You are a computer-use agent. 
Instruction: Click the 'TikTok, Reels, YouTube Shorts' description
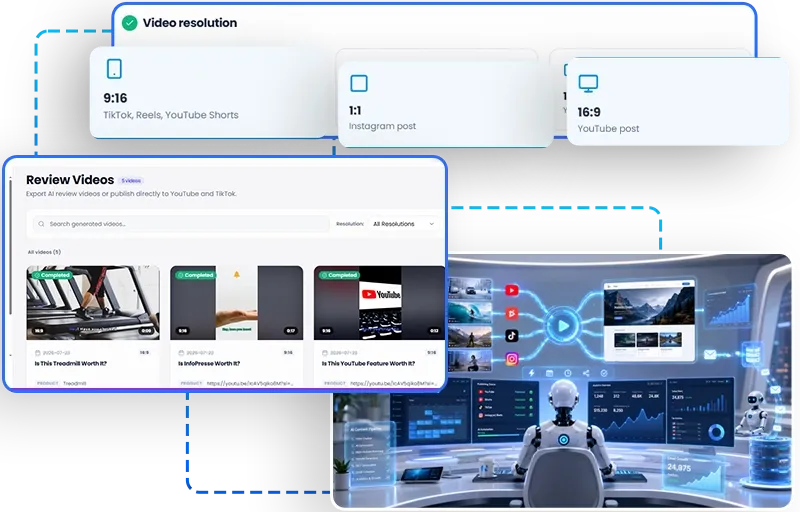[171, 115]
